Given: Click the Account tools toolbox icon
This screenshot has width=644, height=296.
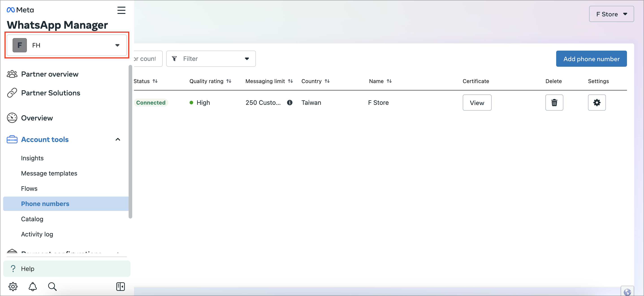Looking at the screenshot, I should (x=12, y=139).
